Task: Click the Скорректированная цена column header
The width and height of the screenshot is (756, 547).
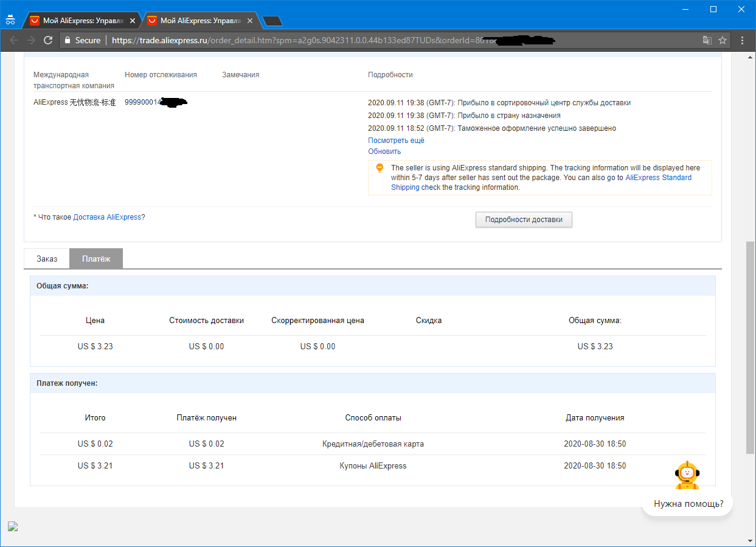Action: pyautogui.click(x=317, y=321)
